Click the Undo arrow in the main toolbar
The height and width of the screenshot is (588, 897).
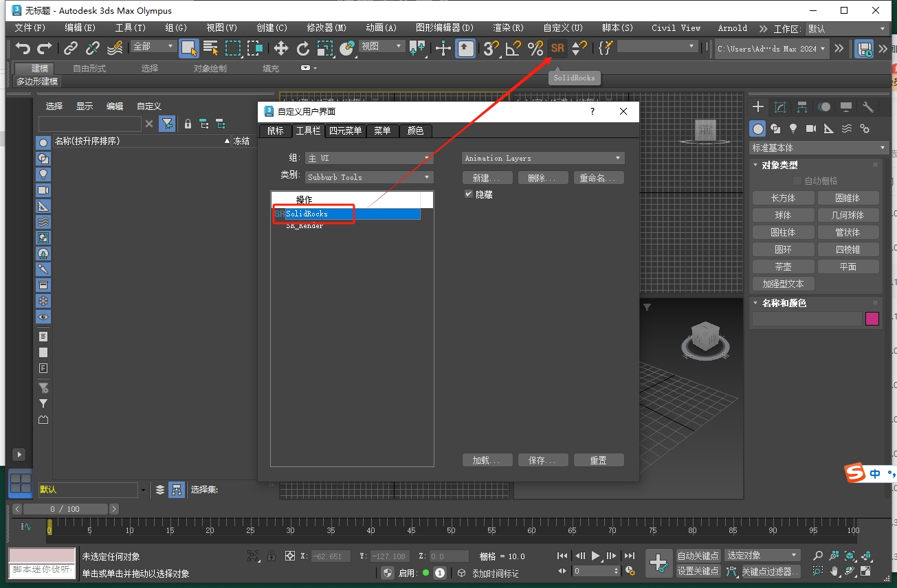point(23,48)
